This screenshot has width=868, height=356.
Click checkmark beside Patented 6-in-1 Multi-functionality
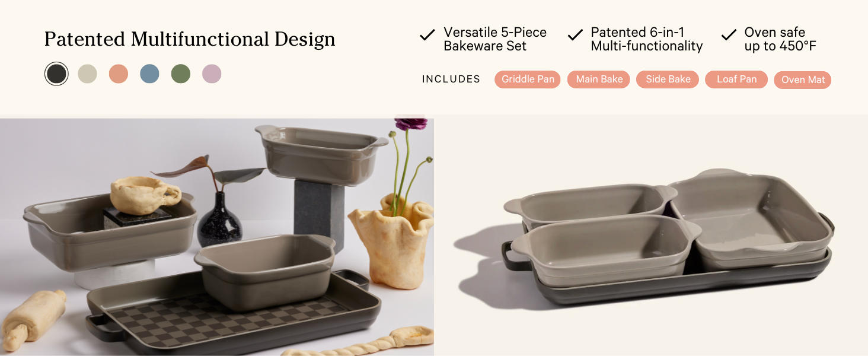point(575,36)
